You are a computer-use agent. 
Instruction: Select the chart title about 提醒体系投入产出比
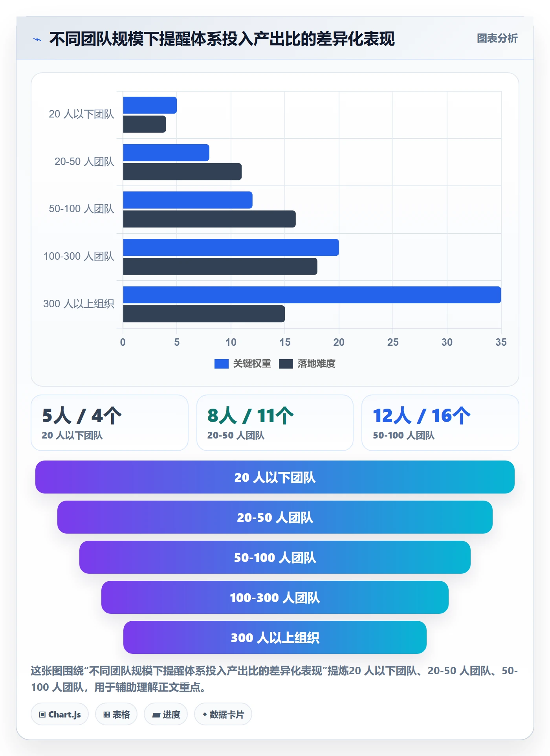[x=222, y=39]
